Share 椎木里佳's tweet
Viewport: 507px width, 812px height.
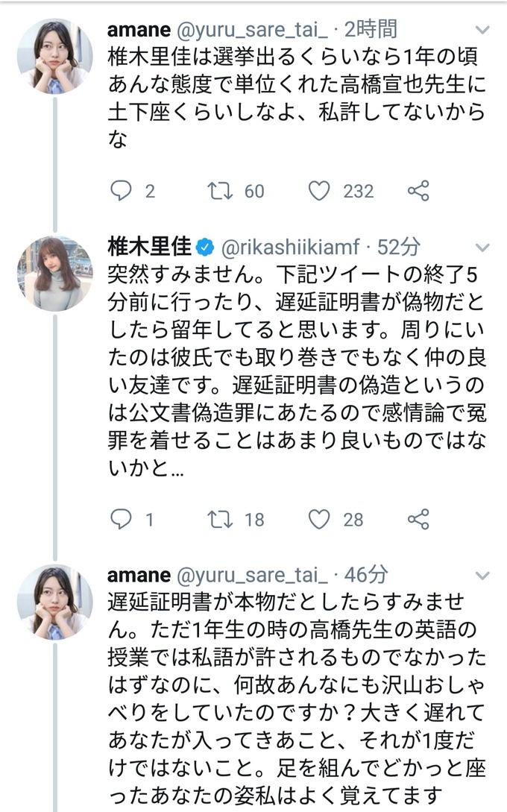coord(418,519)
